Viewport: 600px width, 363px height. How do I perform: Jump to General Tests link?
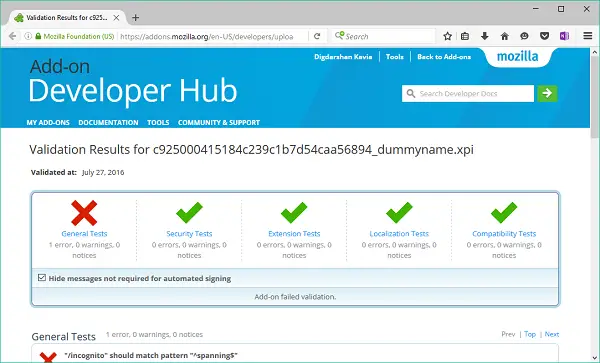pos(84,233)
